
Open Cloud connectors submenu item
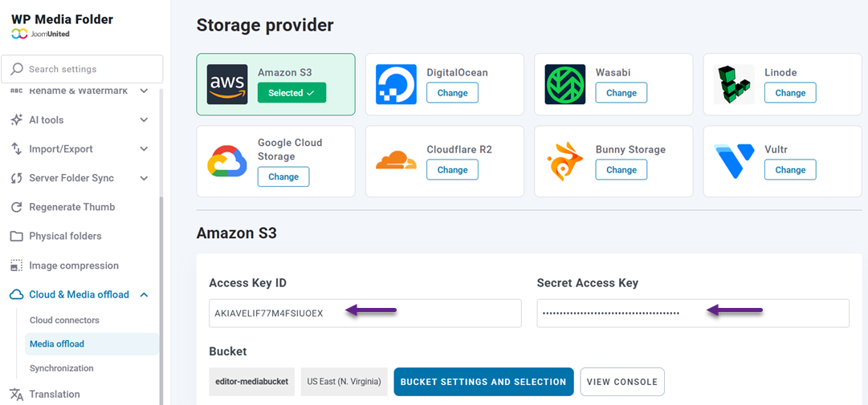coord(64,321)
